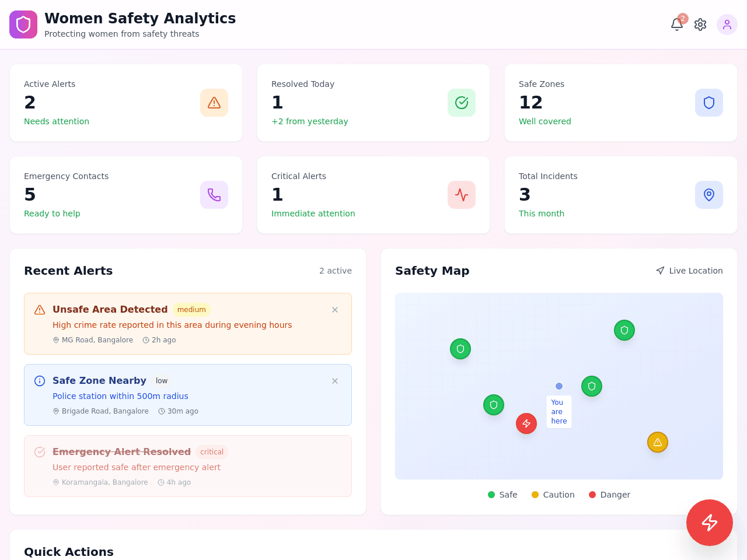Click 'Brigade Road, Bangalore' location text
747x560 pixels.
pyautogui.click(x=105, y=411)
